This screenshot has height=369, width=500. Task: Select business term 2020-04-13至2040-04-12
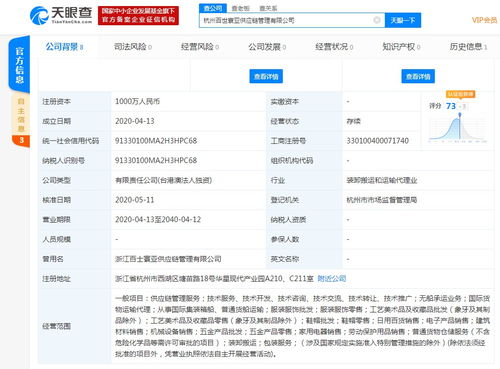158,220
